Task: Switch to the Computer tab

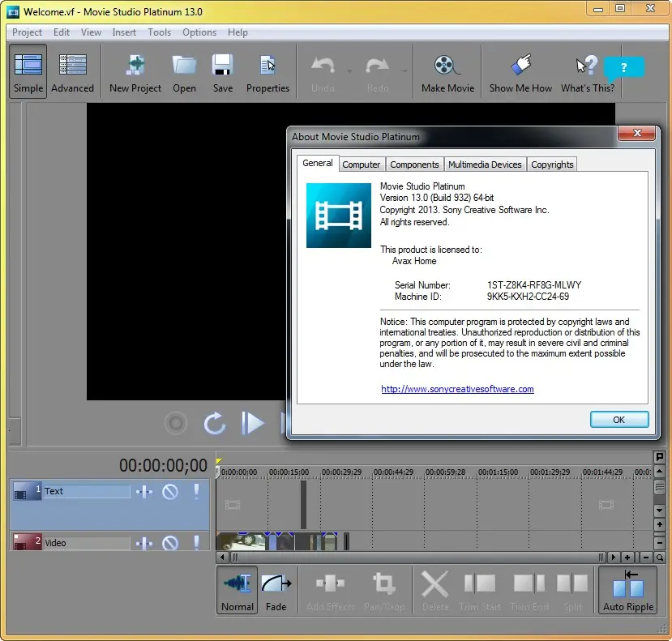Action: click(361, 165)
